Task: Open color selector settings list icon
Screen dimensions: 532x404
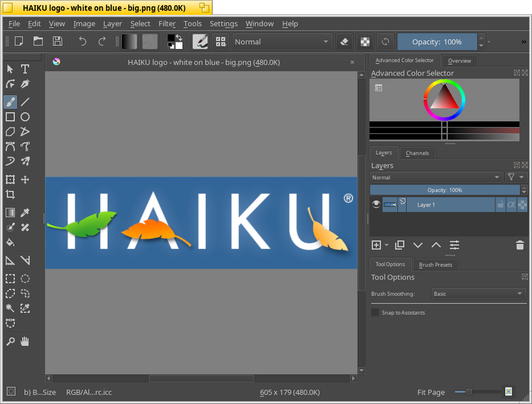Action: [378, 88]
